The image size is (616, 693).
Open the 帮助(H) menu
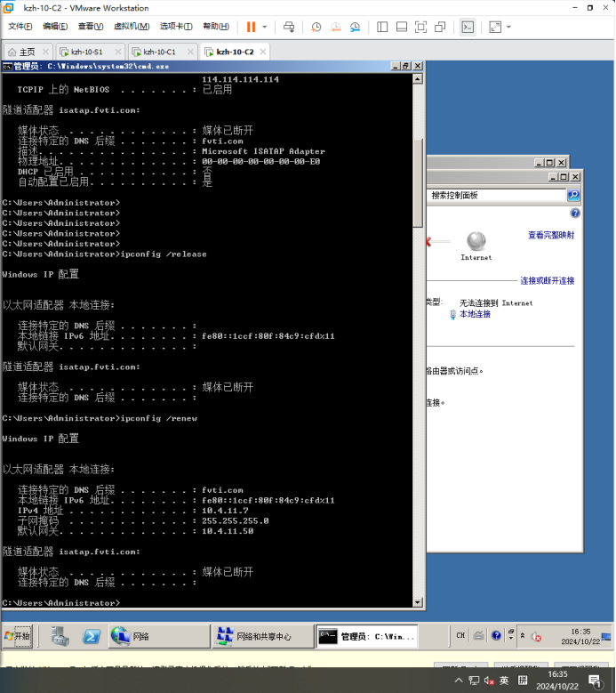pos(216,27)
